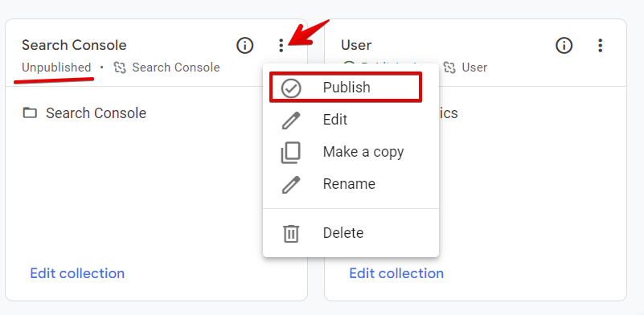Click the Search Console card title
The image size is (644, 315).
point(74,45)
